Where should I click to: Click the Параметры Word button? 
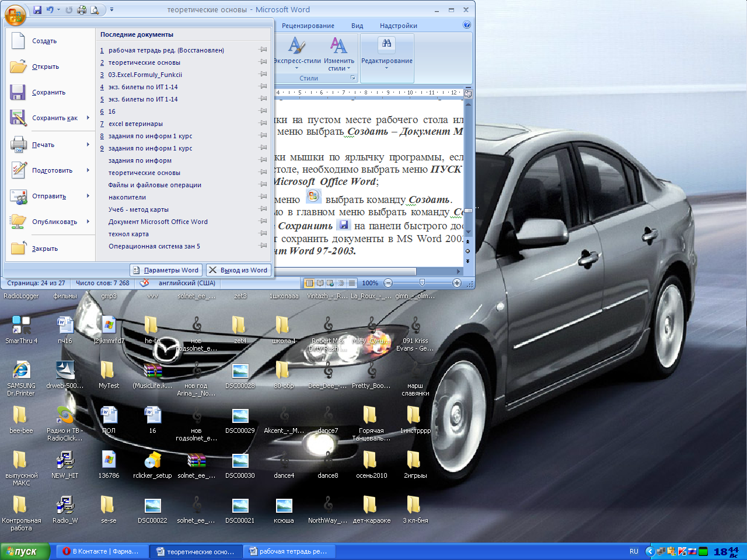(166, 270)
